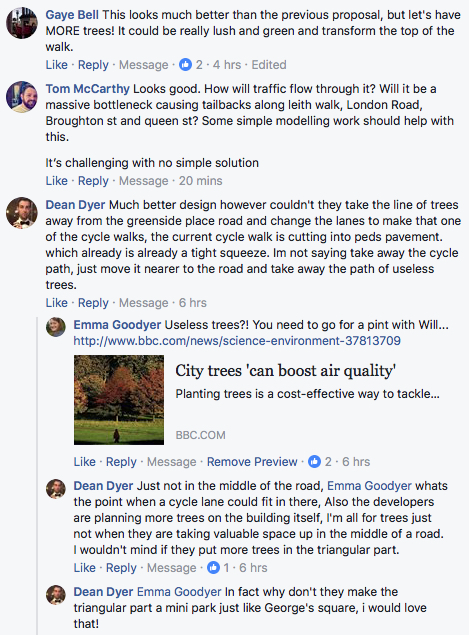Viewport: 469px width, 635px height.
Task: Like Gaye Bell's comment
Action: 56,65
